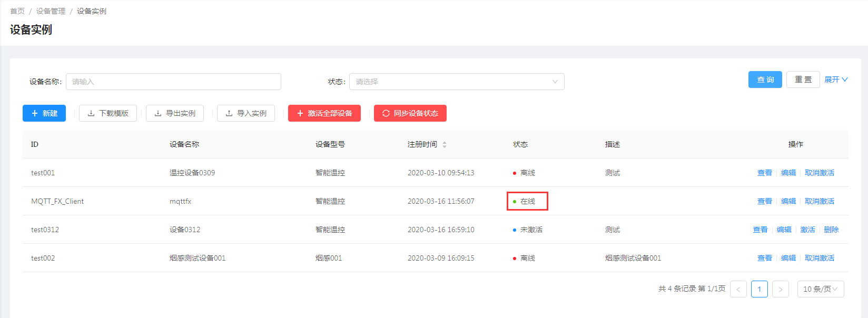Open the 10 条/页 page size dropdown
Screen dimensions: 868x318
pos(820,289)
